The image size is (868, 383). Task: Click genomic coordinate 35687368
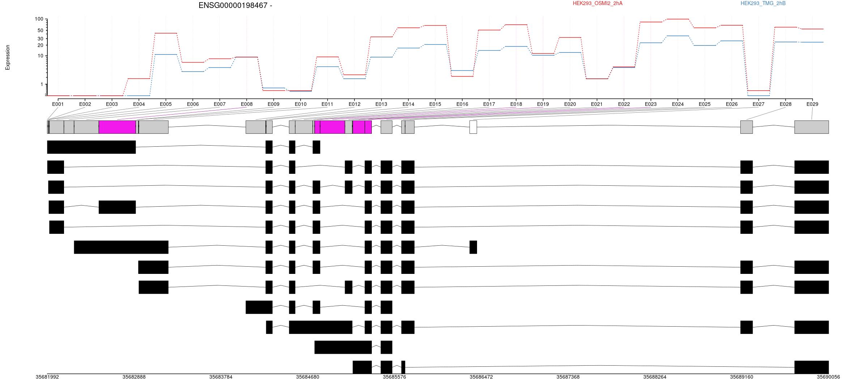(568, 377)
